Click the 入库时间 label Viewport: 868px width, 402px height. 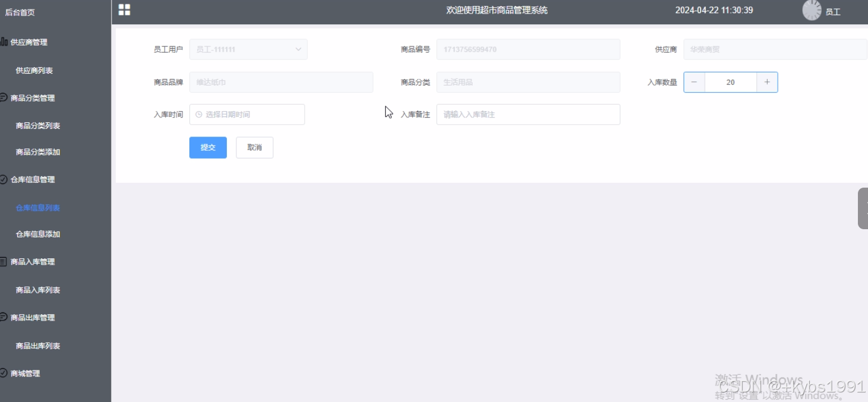click(168, 115)
